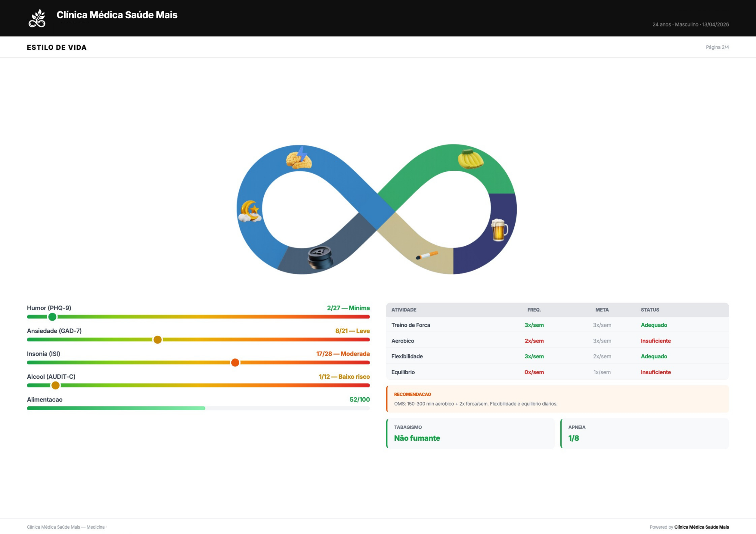The height and width of the screenshot is (534, 756).
Task: Click the Recomendacao OMS note box
Action: [557, 399]
